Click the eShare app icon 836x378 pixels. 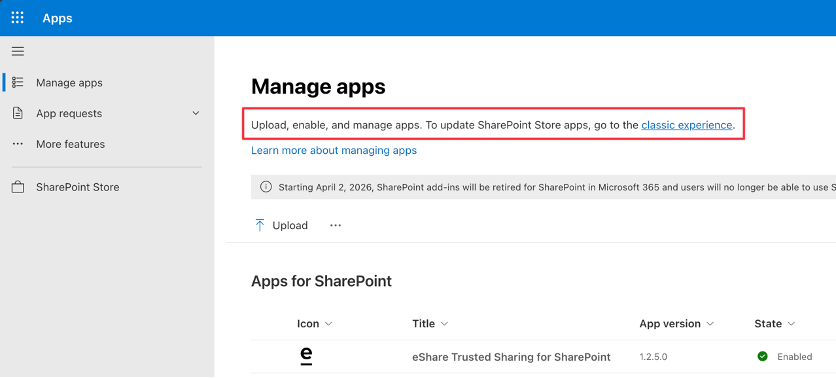306,356
